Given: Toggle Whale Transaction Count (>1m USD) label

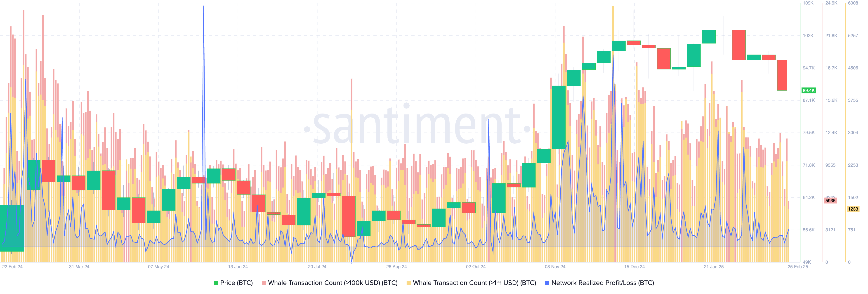Looking at the screenshot, I should [x=474, y=283].
